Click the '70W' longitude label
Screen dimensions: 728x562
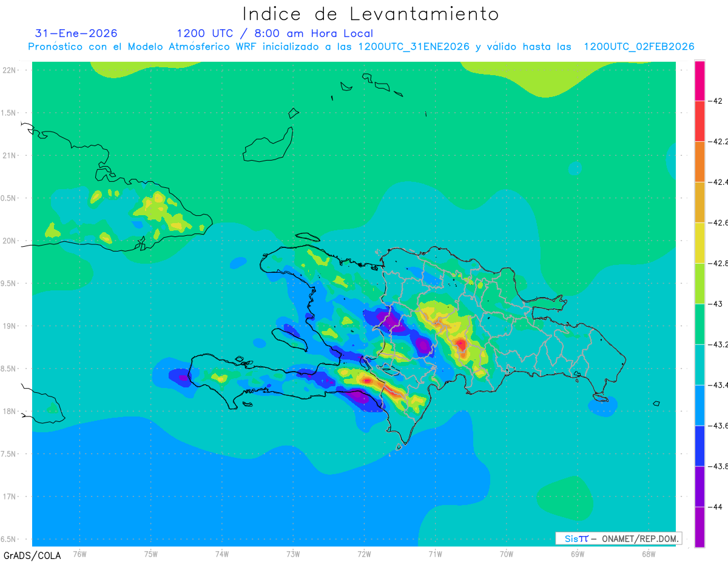(506, 554)
